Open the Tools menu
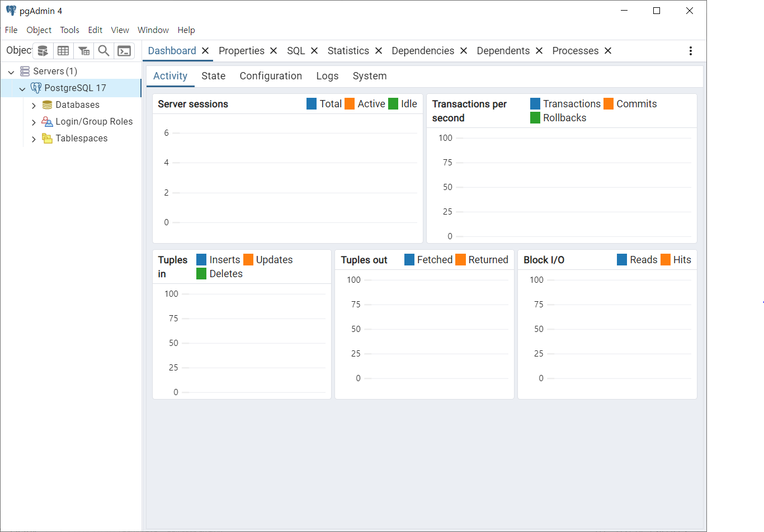Viewport: 764px width, 532px height. (70, 30)
